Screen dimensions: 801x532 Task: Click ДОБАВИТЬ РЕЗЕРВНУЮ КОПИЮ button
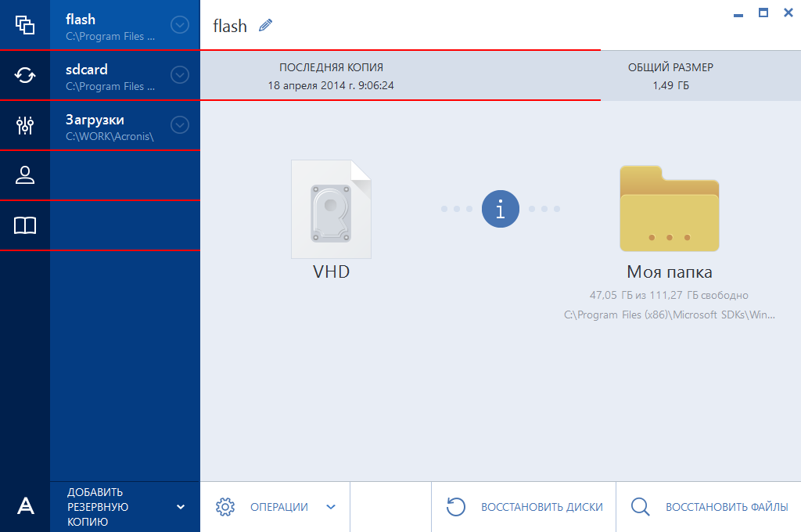pyautogui.click(x=125, y=507)
